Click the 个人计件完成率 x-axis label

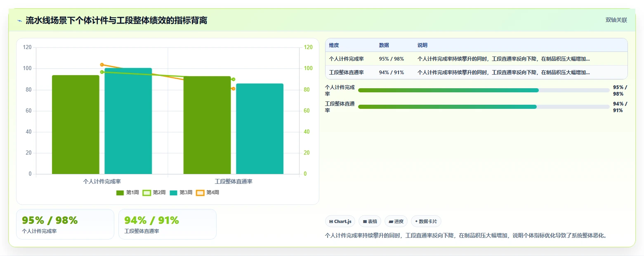coord(102,181)
